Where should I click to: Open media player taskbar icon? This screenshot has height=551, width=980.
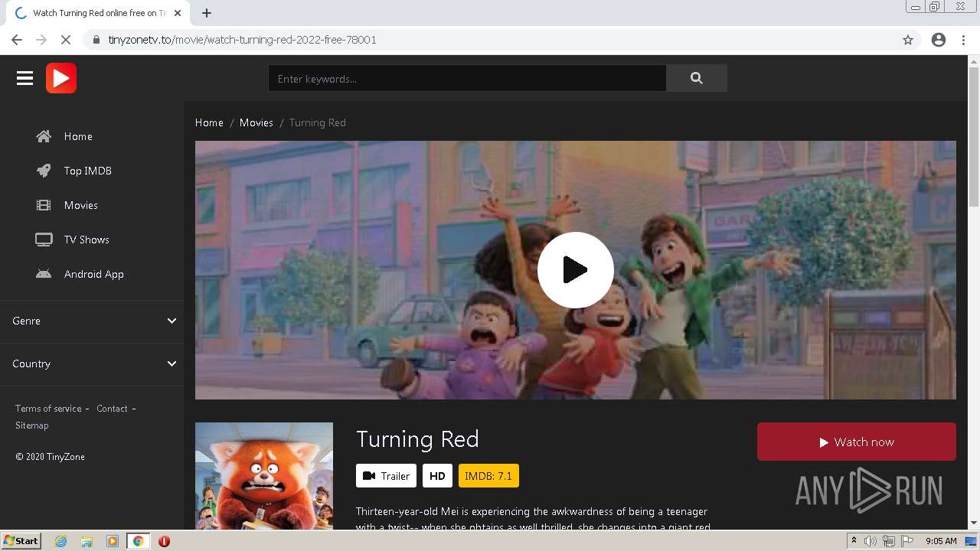[113, 541]
